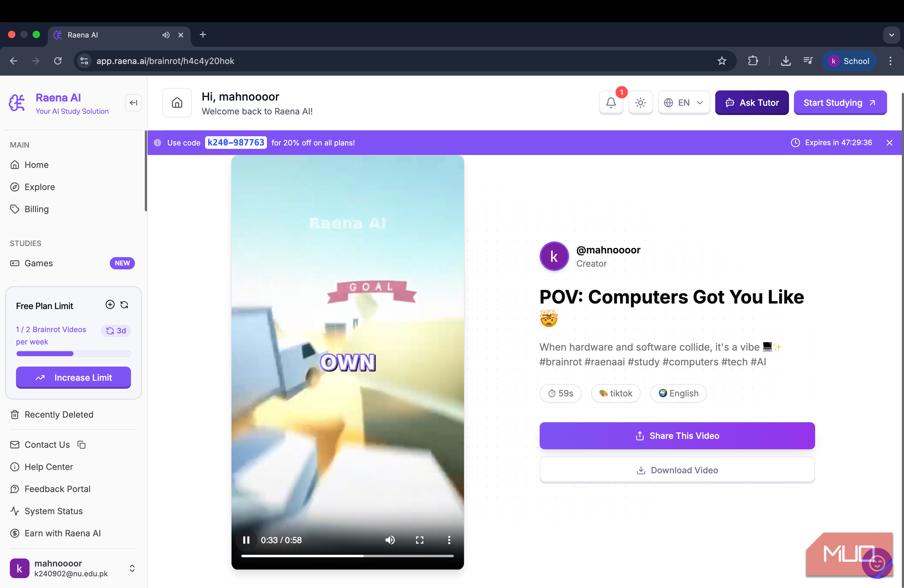Pause the playing video
The image size is (904, 588).
[x=246, y=540]
